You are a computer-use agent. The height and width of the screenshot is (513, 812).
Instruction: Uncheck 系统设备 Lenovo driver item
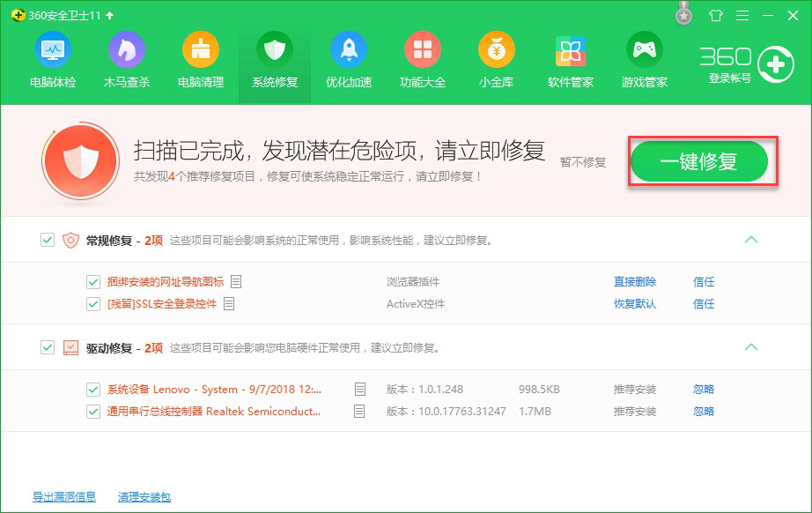pyautogui.click(x=93, y=389)
